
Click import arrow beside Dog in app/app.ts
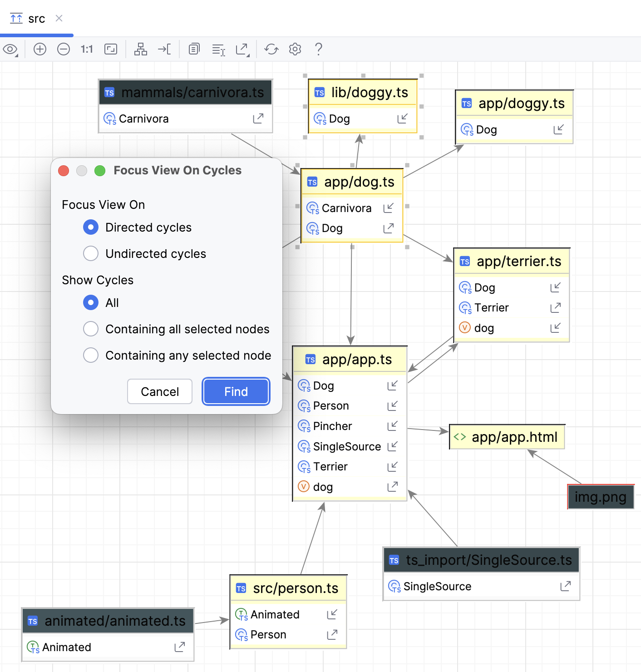pos(392,385)
